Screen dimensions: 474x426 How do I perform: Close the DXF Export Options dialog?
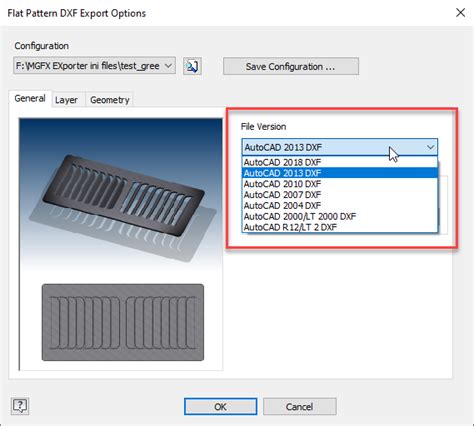[x=460, y=13]
